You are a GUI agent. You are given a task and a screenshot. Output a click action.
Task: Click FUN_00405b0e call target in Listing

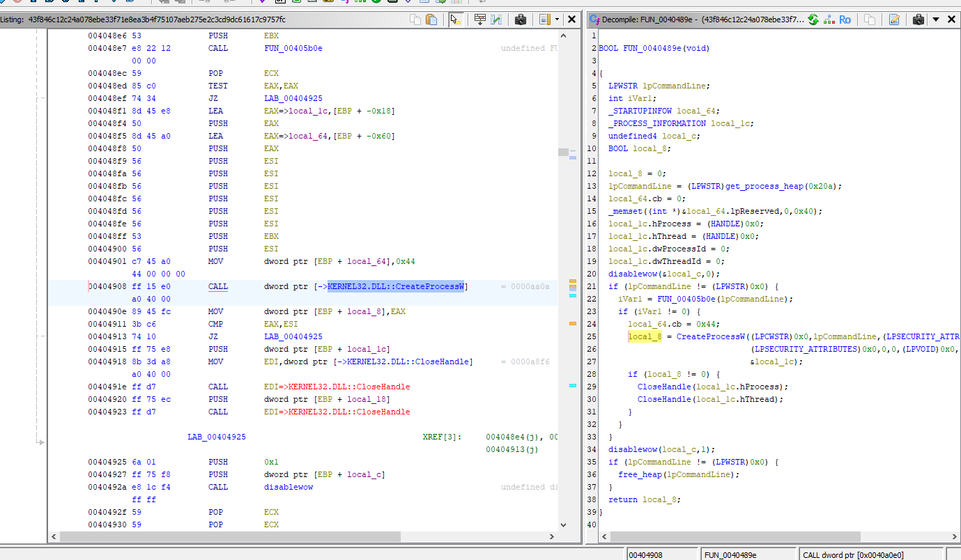[293, 48]
